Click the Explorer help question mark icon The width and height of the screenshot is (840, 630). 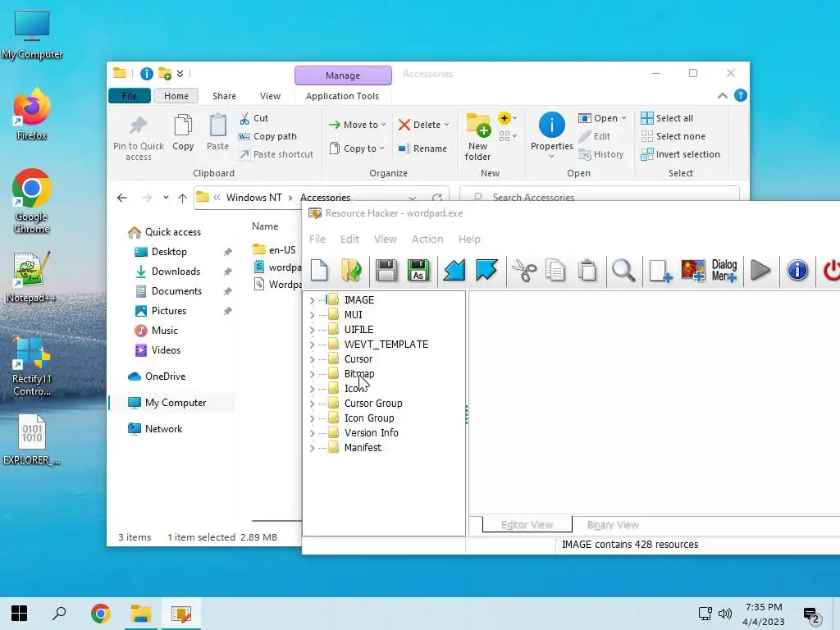(x=741, y=95)
